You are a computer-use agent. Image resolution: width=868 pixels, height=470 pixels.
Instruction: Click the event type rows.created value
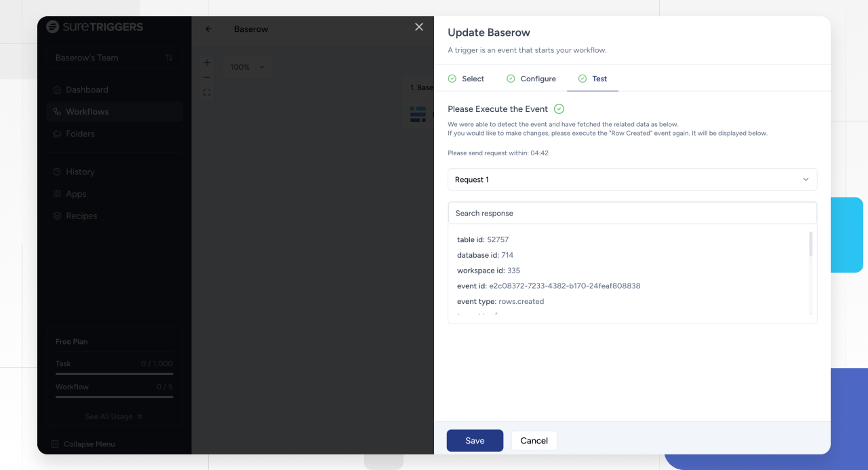tap(521, 301)
